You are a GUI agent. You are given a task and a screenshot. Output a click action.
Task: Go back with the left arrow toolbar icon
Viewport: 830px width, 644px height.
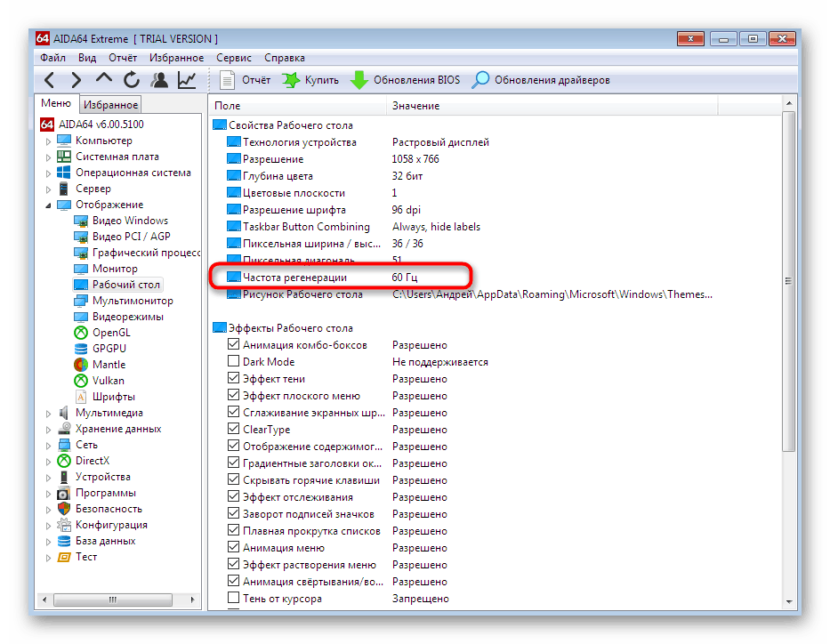pyautogui.click(x=50, y=80)
